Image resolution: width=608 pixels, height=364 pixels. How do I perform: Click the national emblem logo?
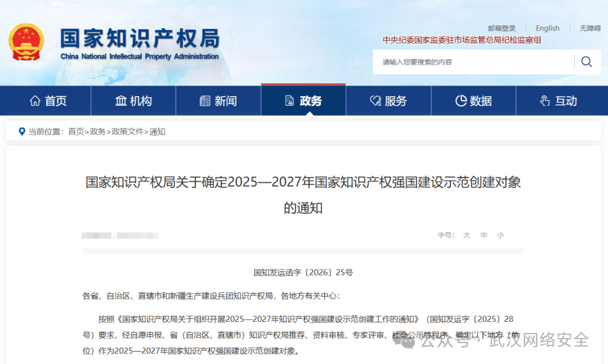(x=26, y=42)
